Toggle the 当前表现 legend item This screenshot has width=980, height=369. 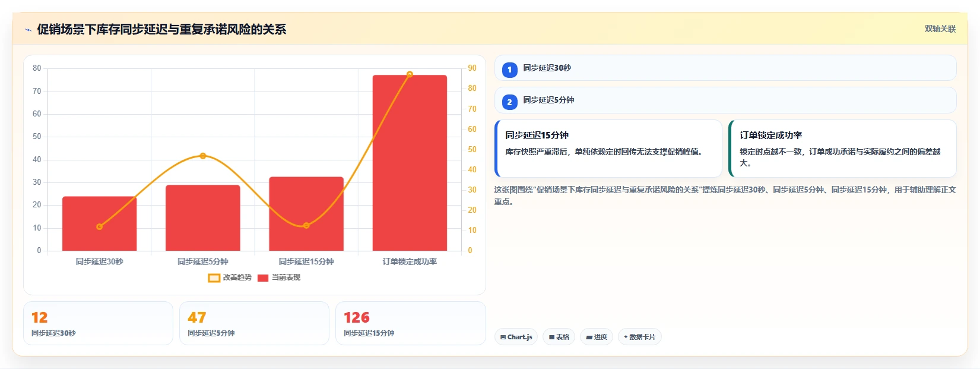(x=279, y=277)
